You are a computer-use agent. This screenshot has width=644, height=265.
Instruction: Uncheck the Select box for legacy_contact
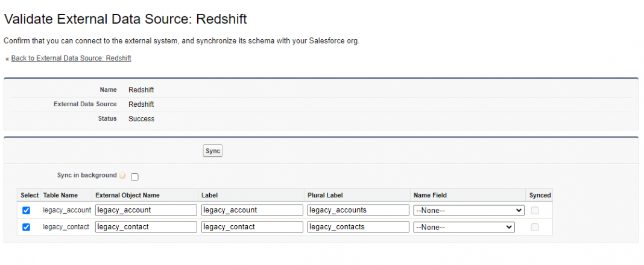point(26,228)
